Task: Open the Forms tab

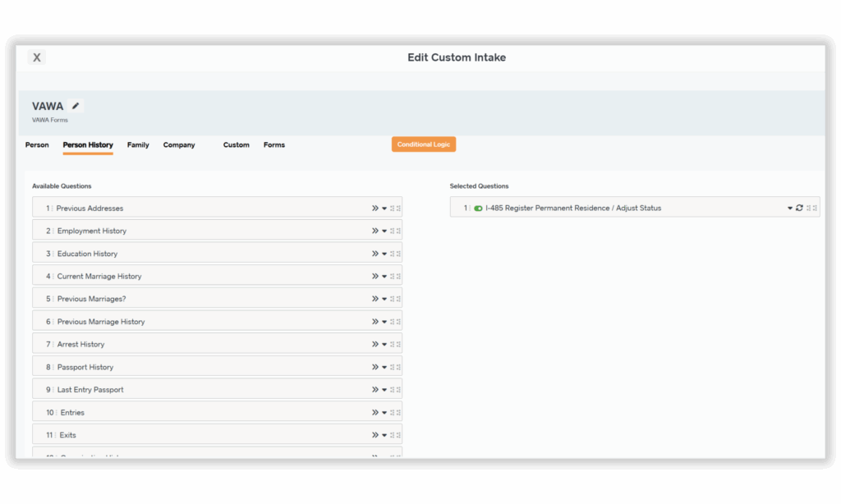Action: (273, 144)
